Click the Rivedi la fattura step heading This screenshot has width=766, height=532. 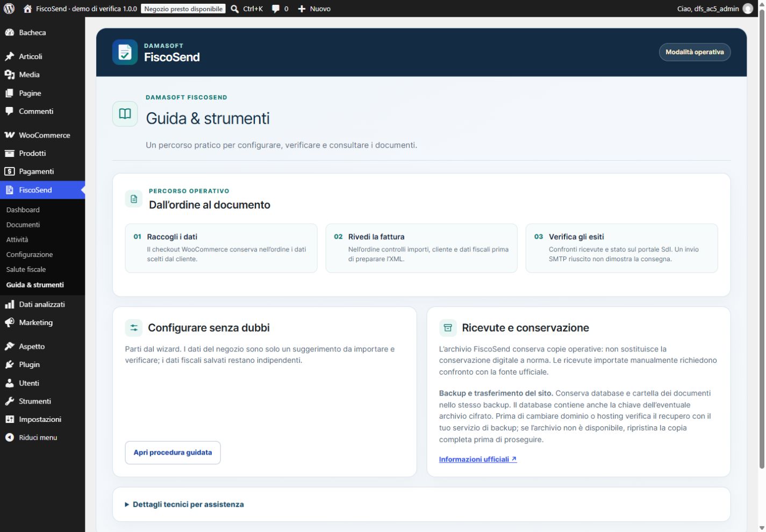[376, 236]
